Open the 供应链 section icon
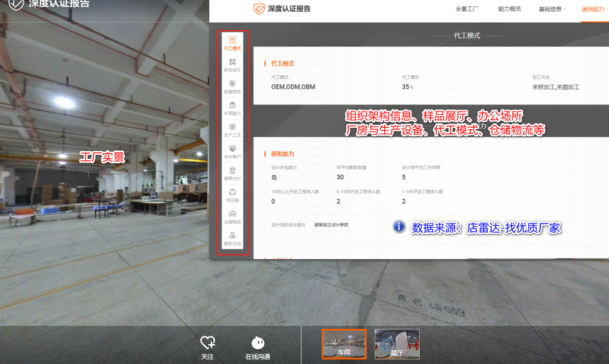This screenshot has height=364, width=609. tap(232, 195)
